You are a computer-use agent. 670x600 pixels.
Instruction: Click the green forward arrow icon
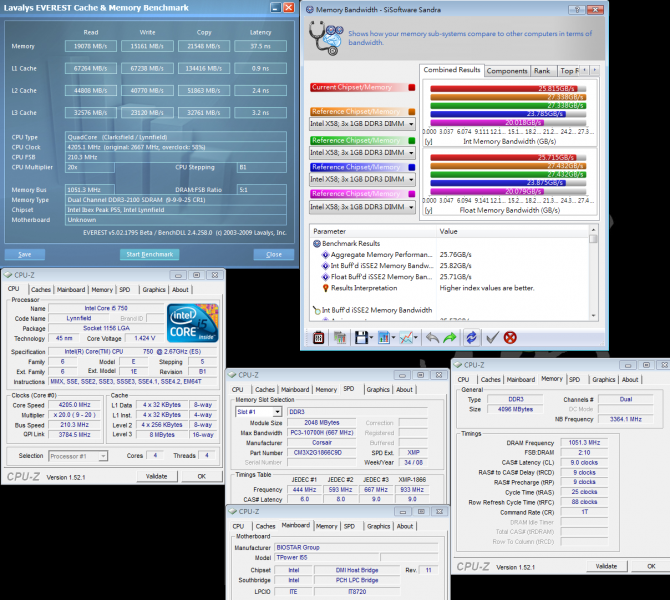[x=450, y=338]
